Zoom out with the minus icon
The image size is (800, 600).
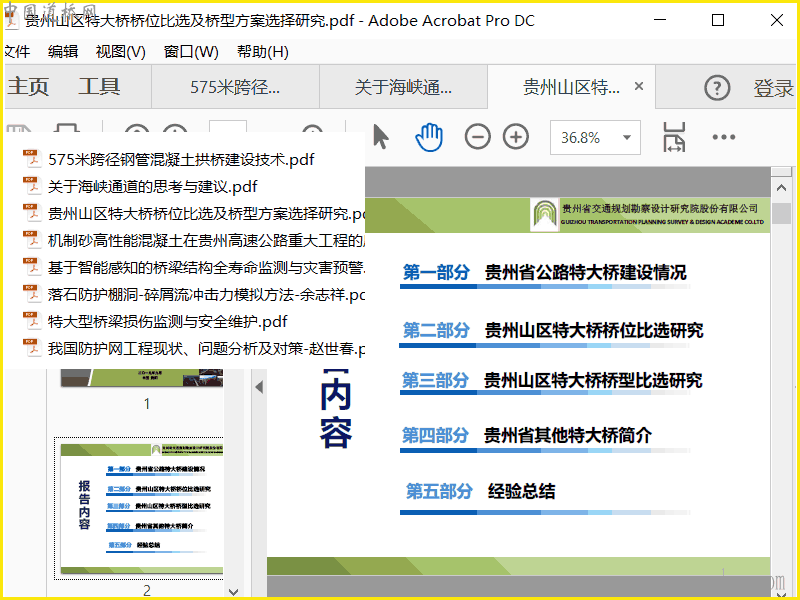click(478, 137)
